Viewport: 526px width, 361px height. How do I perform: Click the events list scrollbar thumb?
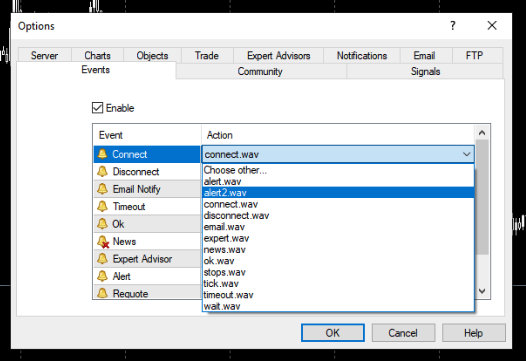tap(482, 197)
